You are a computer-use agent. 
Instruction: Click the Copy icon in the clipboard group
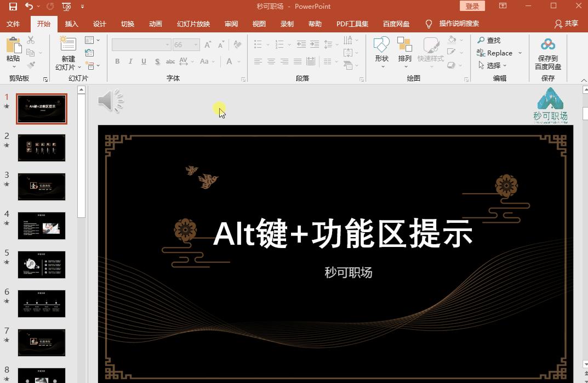[31, 52]
